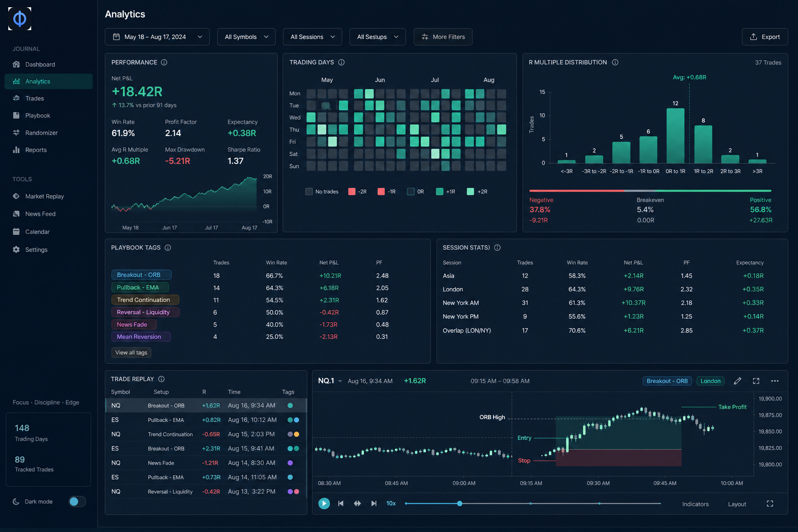Click the Session Stats info icon
The height and width of the screenshot is (532, 798).
[x=497, y=248]
